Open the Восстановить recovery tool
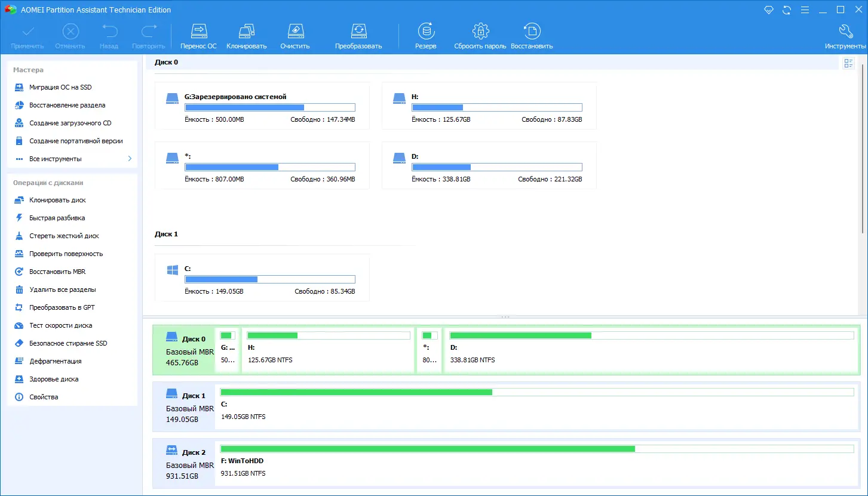This screenshot has height=496, width=868. (531, 34)
